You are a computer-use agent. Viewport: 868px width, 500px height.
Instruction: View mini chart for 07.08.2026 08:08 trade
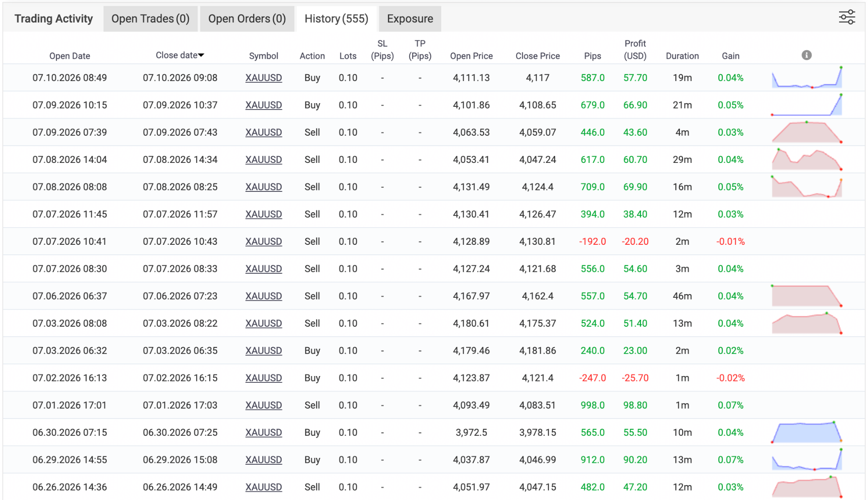pyautogui.click(x=807, y=187)
